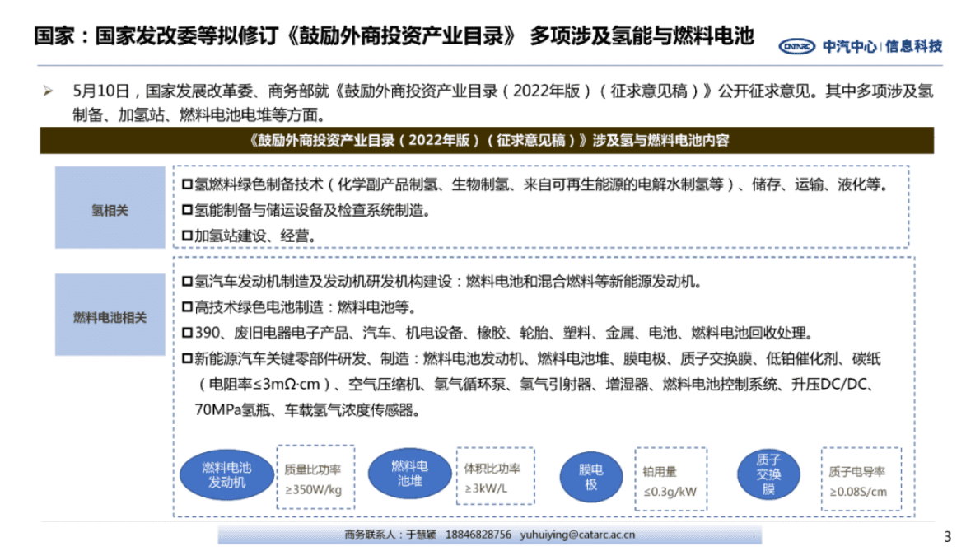Click the 燃料电池堆 oval icon
980x551 pixels.
[x=410, y=475]
